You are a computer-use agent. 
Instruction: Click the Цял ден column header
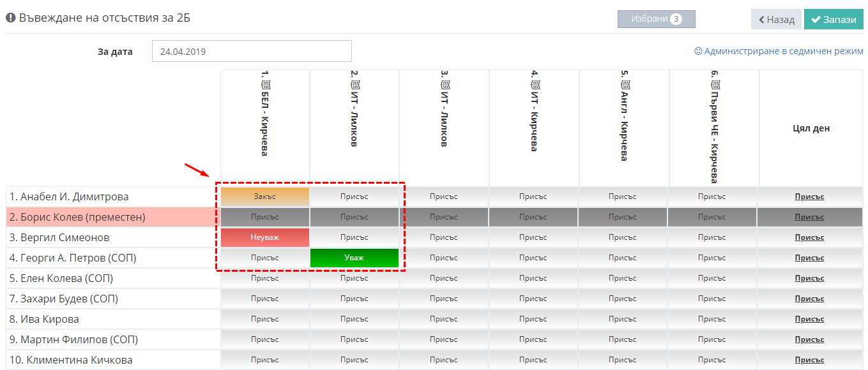point(810,128)
